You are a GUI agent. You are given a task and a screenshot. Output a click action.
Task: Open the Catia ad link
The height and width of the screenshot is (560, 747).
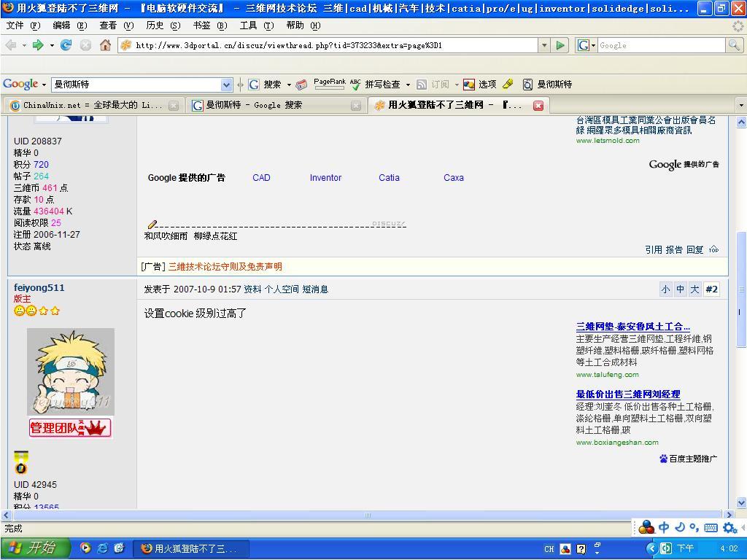tap(389, 178)
